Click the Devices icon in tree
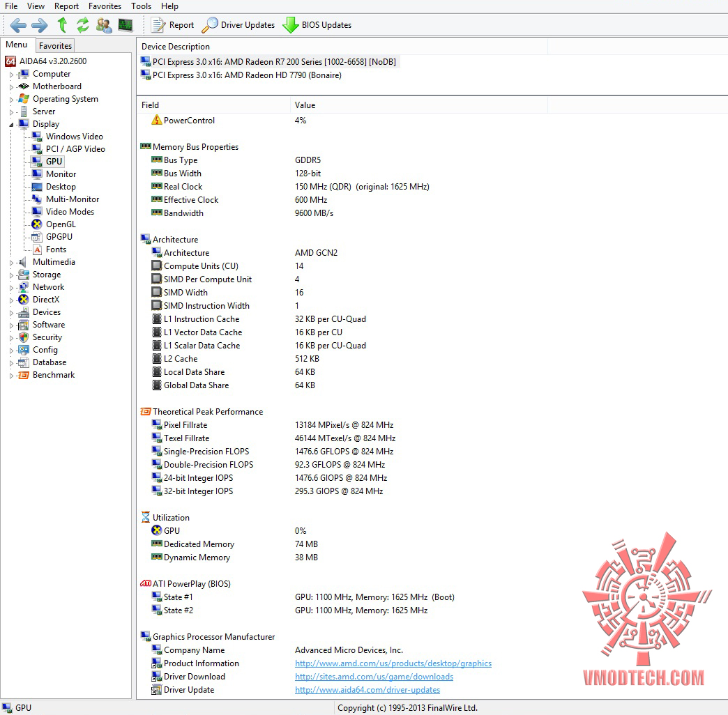Image resolution: width=728 pixels, height=715 pixels. pyautogui.click(x=24, y=312)
